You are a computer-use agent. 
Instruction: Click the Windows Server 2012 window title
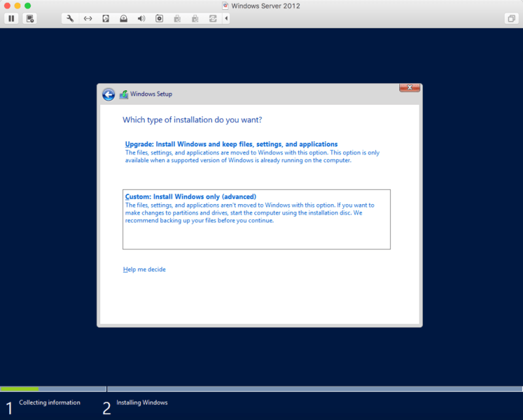(265, 5)
